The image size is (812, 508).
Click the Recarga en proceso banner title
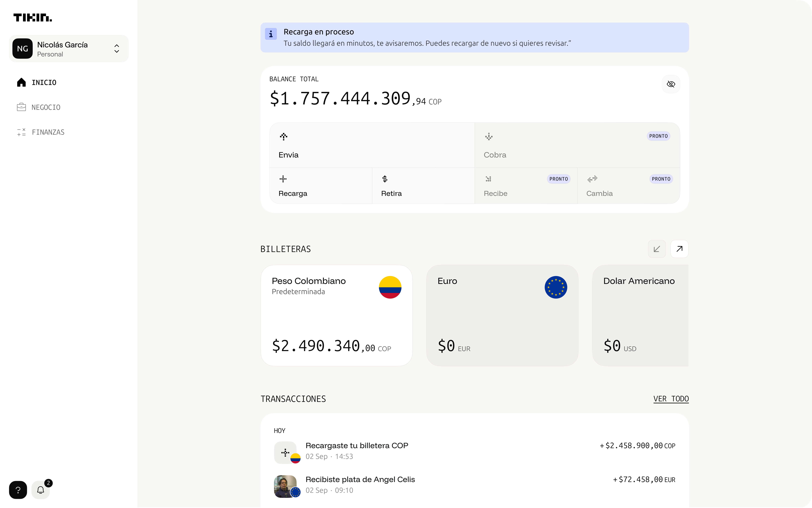(x=319, y=32)
